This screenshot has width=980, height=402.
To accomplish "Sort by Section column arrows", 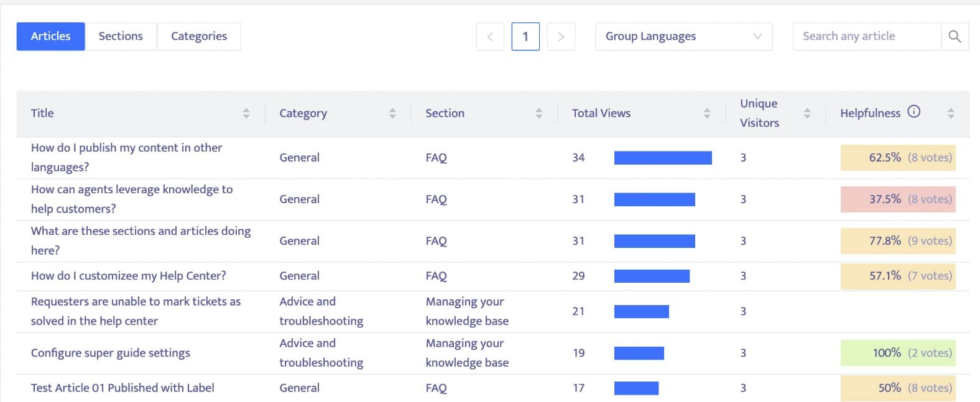I will pyautogui.click(x=539, y=113).
